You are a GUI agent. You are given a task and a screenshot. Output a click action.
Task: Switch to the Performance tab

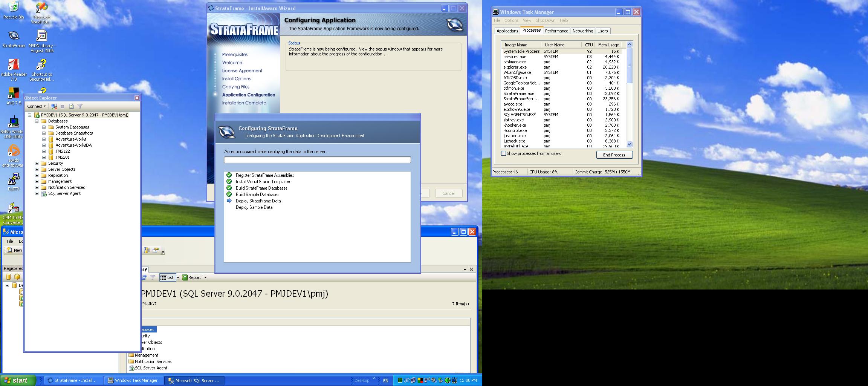pyautogui.click(x=556, y=31)
